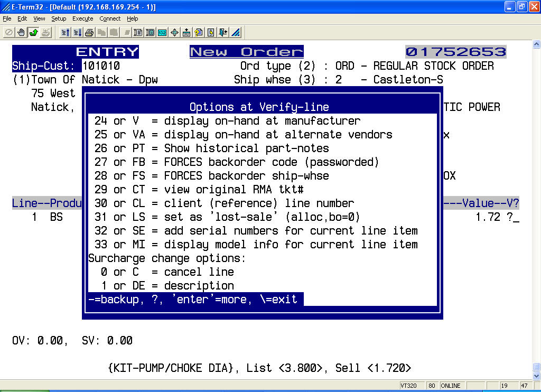Click the '29 or CT' RMA tkt# option

click(199, 190)
